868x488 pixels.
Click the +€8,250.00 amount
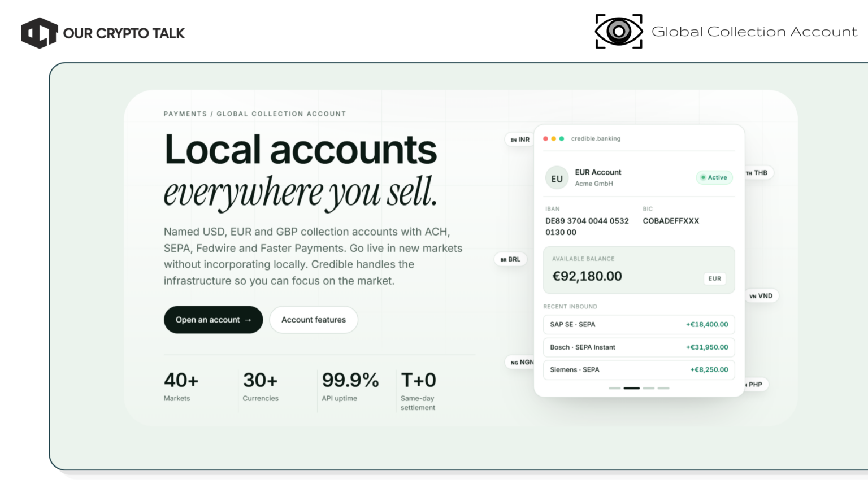[x=709, y=370]
